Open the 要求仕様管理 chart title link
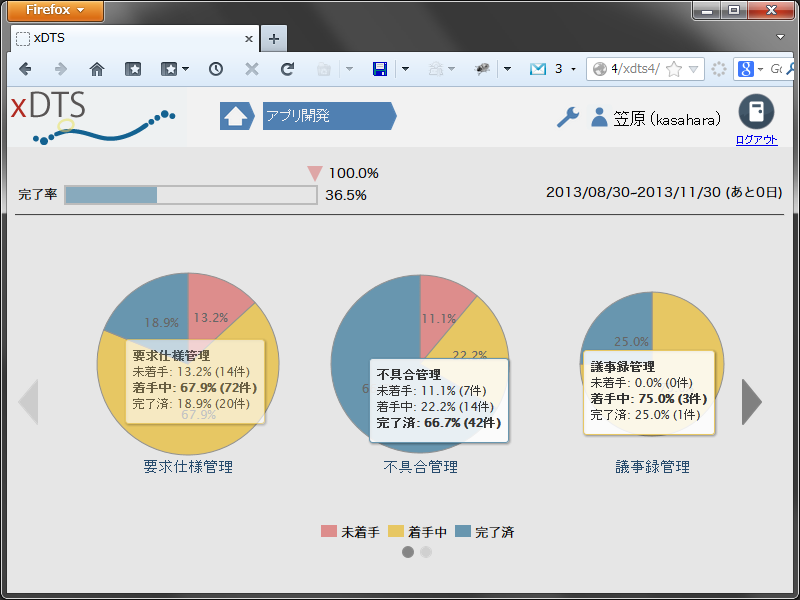This screenshot has width=800, height=600. tap(188, 466)
